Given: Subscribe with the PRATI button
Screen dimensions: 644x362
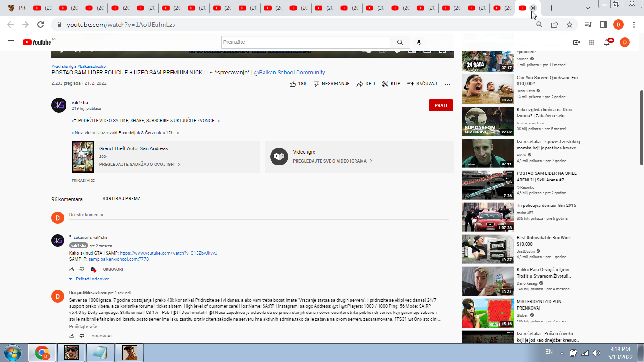Looking at the screenshot, I should [x=441, y=106].
